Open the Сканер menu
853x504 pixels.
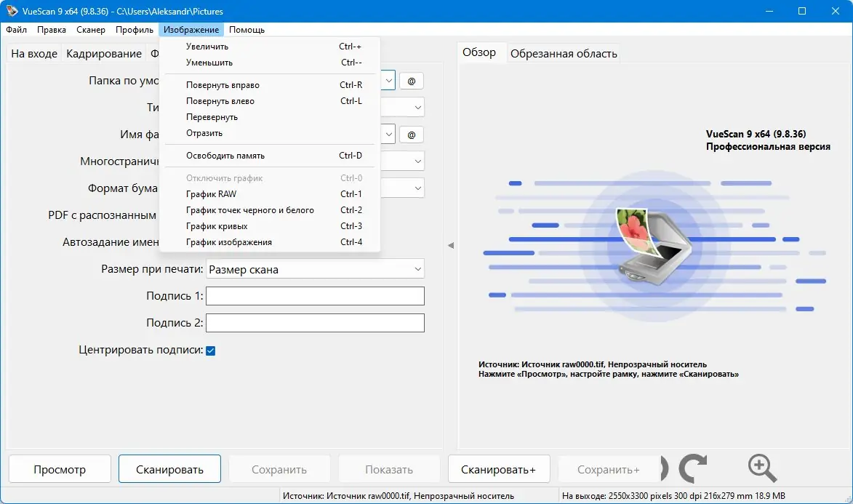click(x=91, y=29)
